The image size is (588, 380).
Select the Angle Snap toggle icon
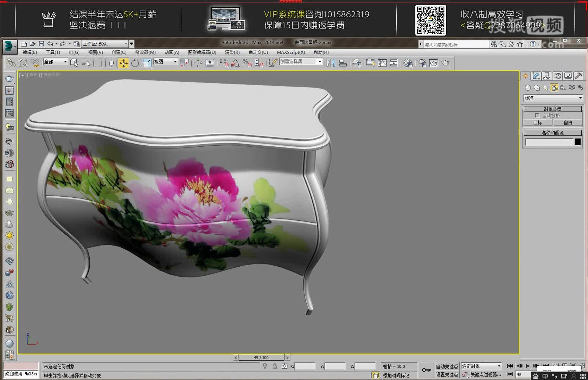(x=235, y=63)
